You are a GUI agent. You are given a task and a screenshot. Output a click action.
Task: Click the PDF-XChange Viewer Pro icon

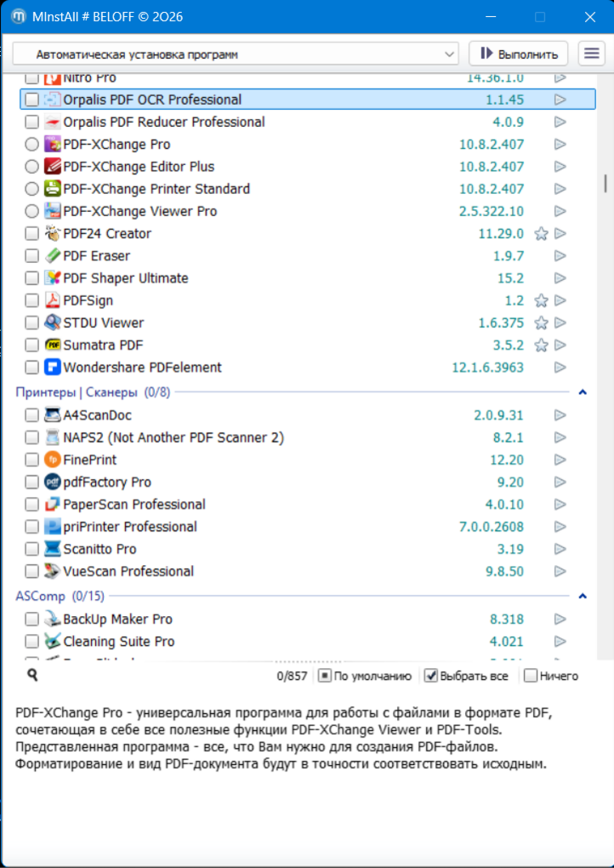point(53,211)
